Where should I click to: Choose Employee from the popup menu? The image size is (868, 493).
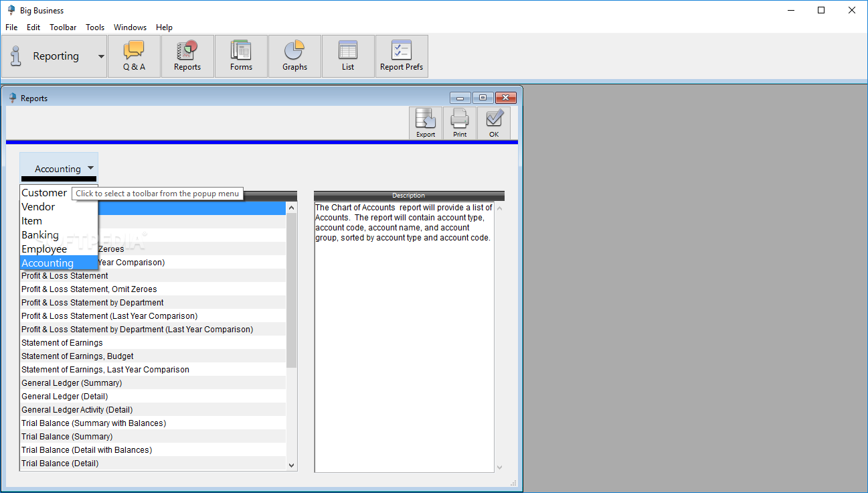[59, 249]
